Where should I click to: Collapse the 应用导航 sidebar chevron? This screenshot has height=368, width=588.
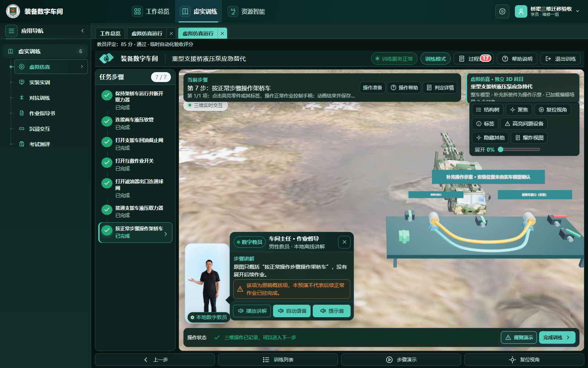pos(83,31)
